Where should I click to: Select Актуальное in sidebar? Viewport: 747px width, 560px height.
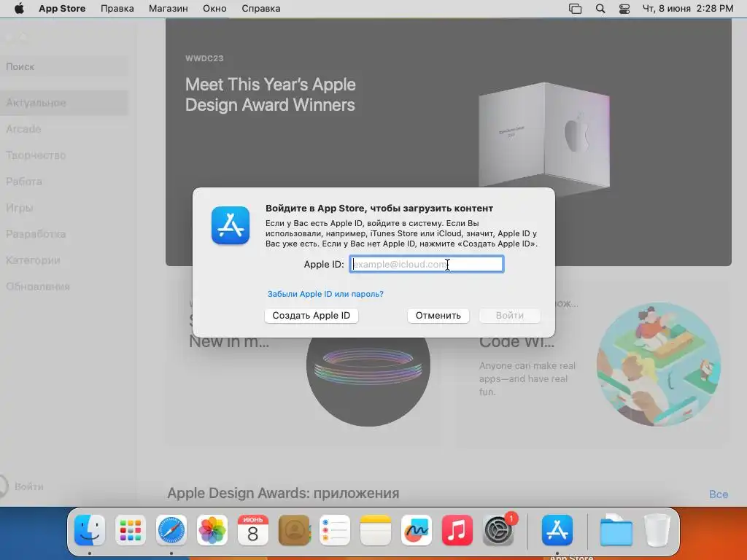click(64, 103)
